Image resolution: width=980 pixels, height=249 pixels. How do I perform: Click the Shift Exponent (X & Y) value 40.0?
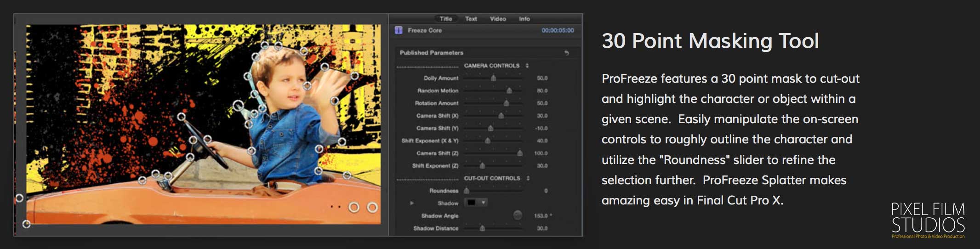click(542, 141)
